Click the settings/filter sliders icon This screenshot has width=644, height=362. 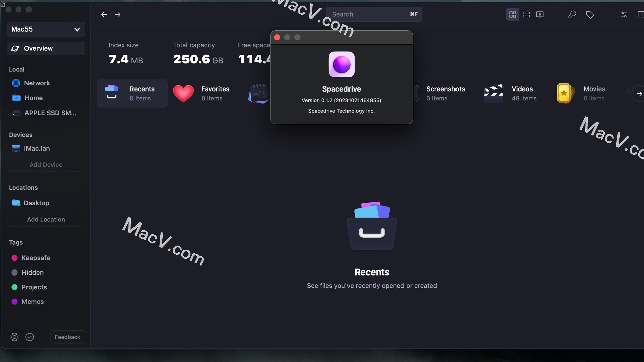624,14
